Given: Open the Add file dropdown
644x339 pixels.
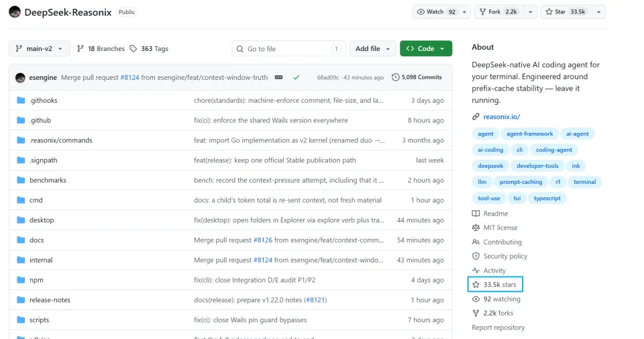Looking at the screenshot, I should point(372,48).
